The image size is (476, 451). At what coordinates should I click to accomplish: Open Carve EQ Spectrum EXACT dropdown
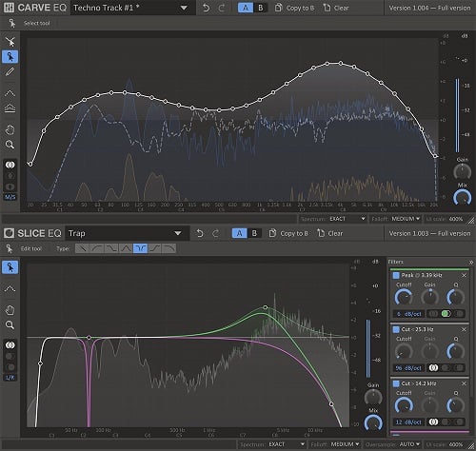pyautogui.click(x=333, y=219)
